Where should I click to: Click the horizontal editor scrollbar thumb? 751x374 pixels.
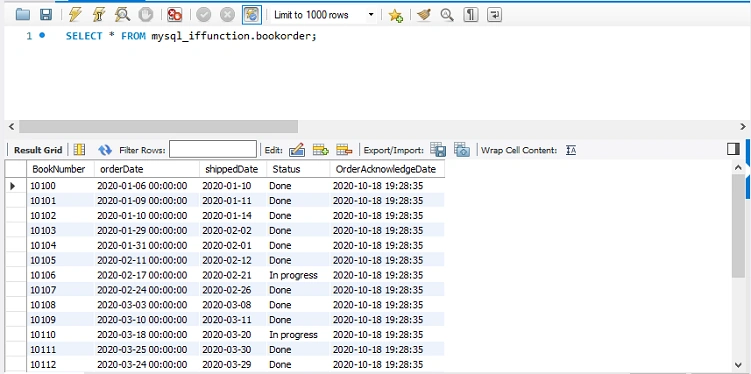[159, 126]
